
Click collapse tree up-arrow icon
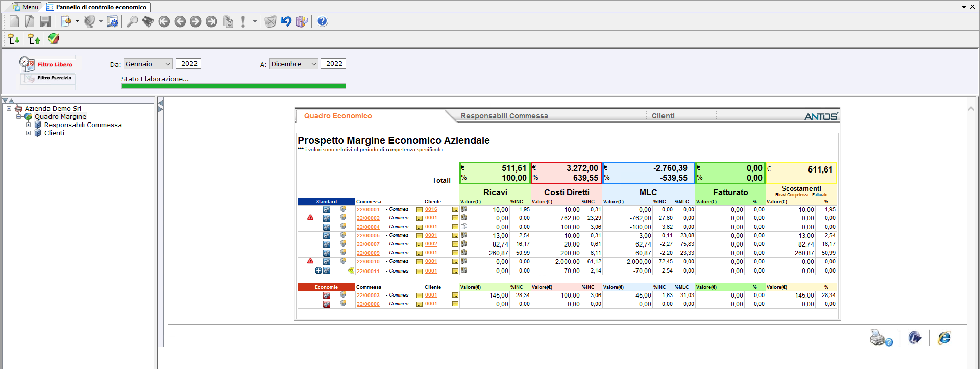(34, 39)
